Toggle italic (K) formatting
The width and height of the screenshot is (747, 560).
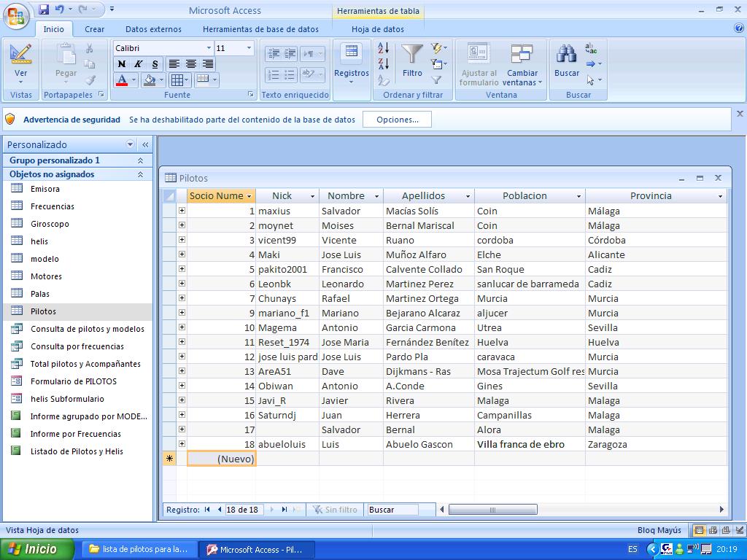click(138, 64)
